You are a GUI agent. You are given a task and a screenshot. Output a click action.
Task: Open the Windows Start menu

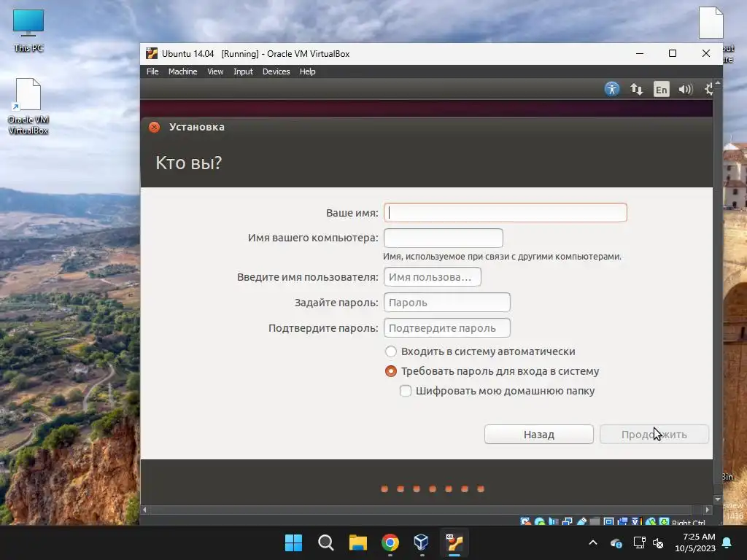(x=293, y=542)
